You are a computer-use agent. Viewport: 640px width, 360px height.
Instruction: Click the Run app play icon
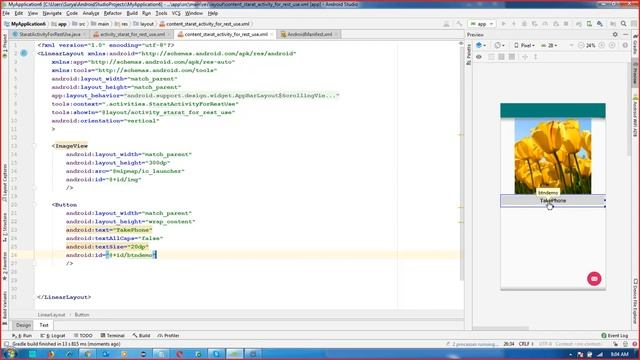point(504,24)
